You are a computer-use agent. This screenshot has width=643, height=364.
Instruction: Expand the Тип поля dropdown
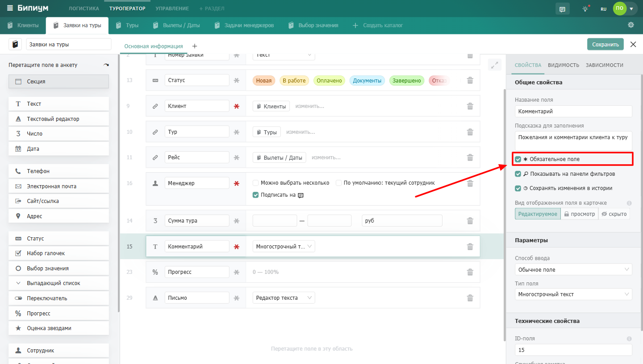[x=573, y=294]
